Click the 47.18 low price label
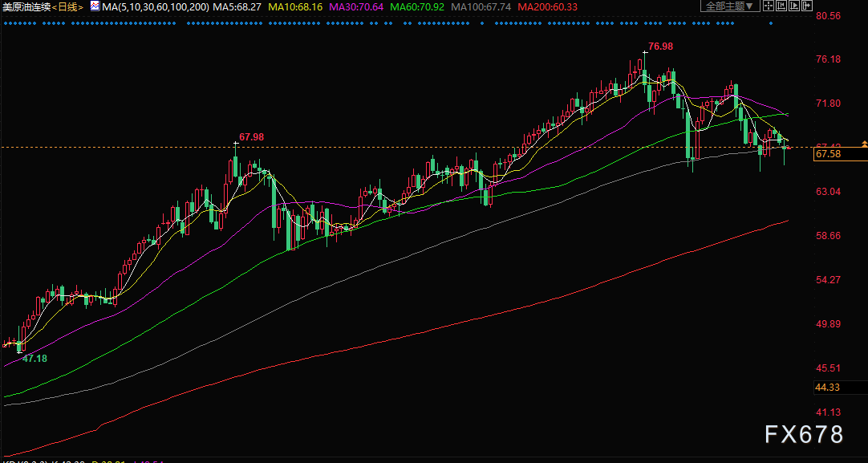This screenshot has width=868, height=463. pyautogui.click(x=34, y=359)
